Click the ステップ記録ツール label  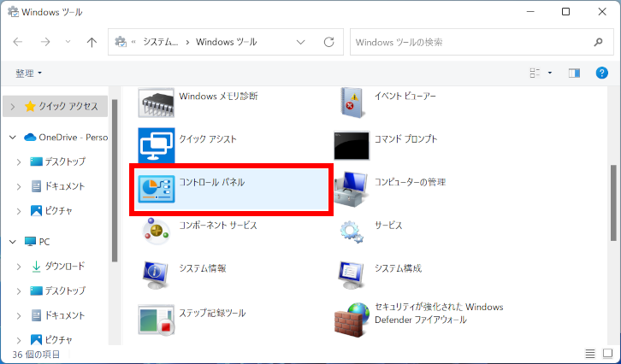tap(212, 313)
